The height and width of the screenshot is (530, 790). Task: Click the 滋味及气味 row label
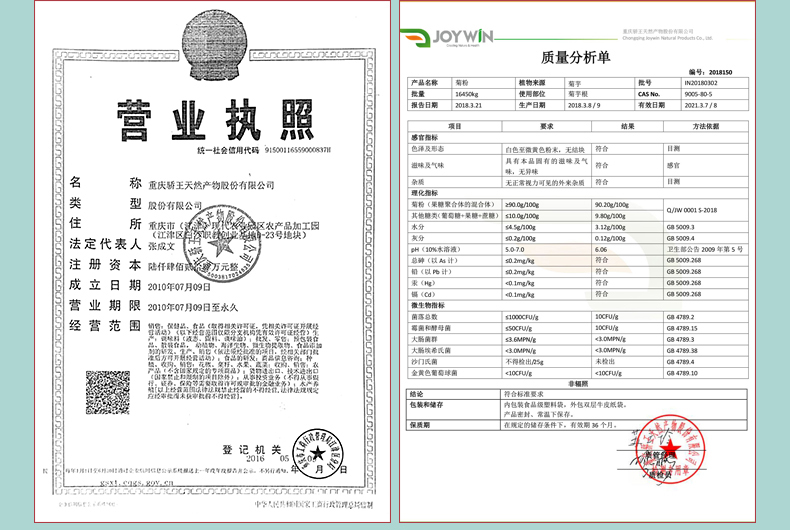pyautogui.click(x=427, y=165)
